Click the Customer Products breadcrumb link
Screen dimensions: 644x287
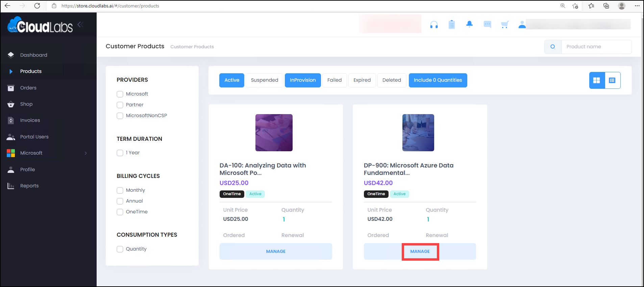(x=192, y=47)
